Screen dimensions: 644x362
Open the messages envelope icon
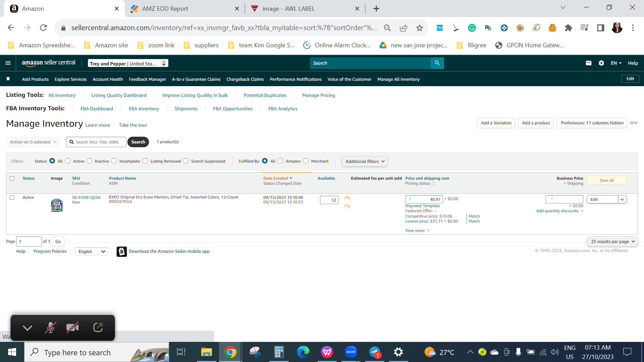(588, 63)
